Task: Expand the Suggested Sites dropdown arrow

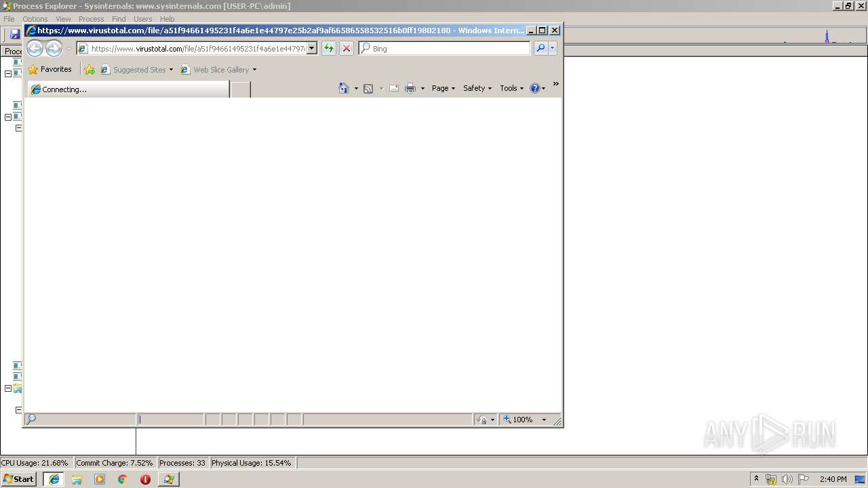Action: click(x=171, y=70)
